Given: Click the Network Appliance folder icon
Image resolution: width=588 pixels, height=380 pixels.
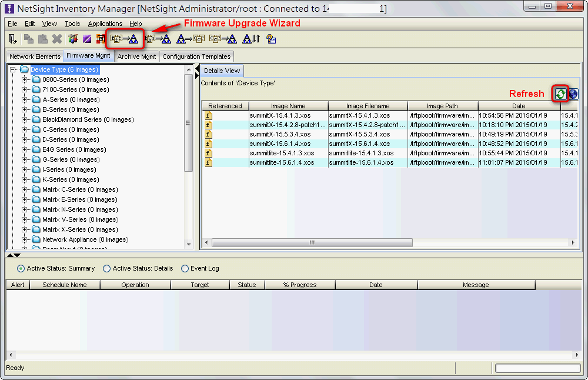Looking at the screenshot, I should coord(36,239).
